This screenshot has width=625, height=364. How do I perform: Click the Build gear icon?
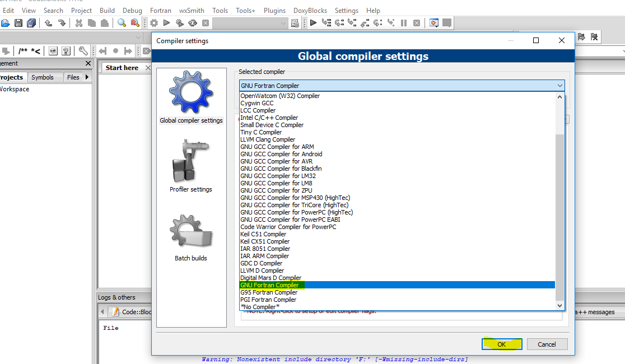click(x=154, y=23)
